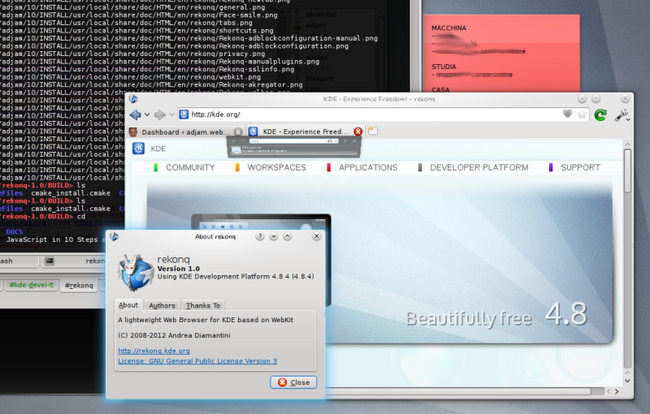
Task: Open the back history dropdown arrow
Action: (147, 115)
